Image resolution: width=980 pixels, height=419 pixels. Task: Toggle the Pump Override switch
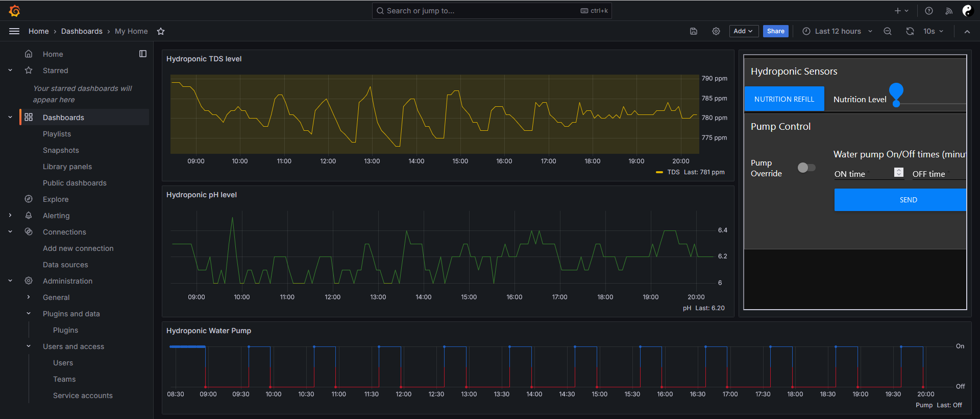pyautogui.click(x=806, y=168)
